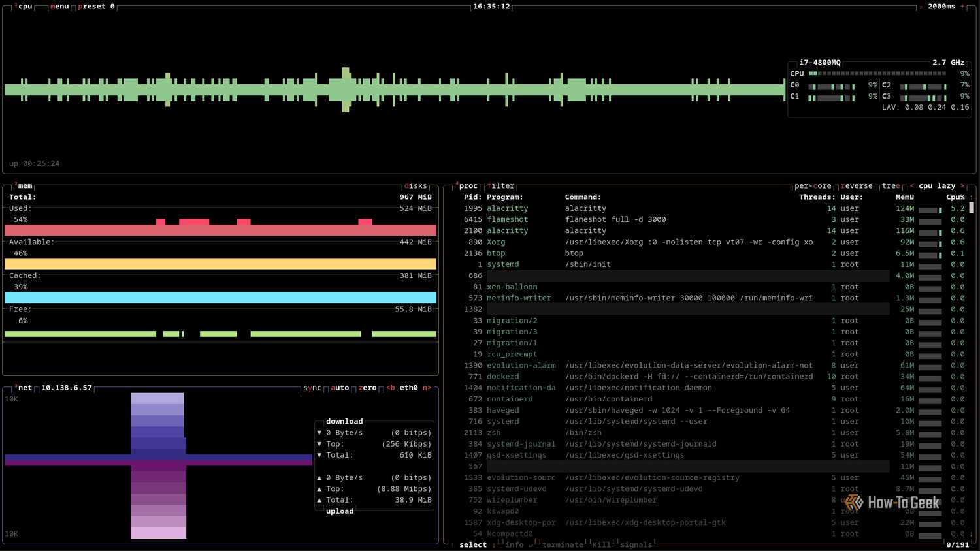The width and height of the screenshot is (980, 551).
Task: Click the Threads: column header
Action: 817,197
